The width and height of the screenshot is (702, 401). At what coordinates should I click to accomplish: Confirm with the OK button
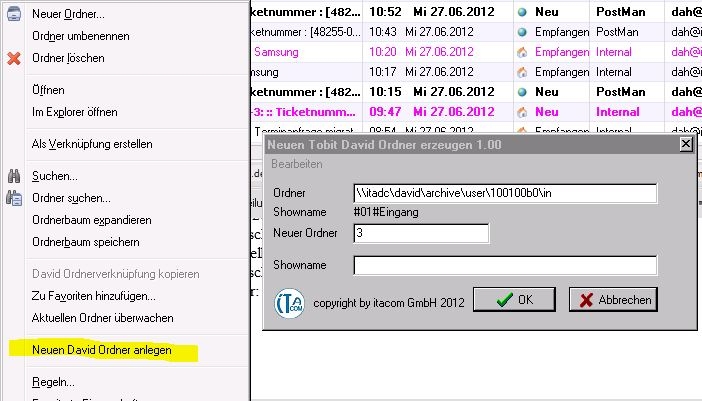coord(514,299)
